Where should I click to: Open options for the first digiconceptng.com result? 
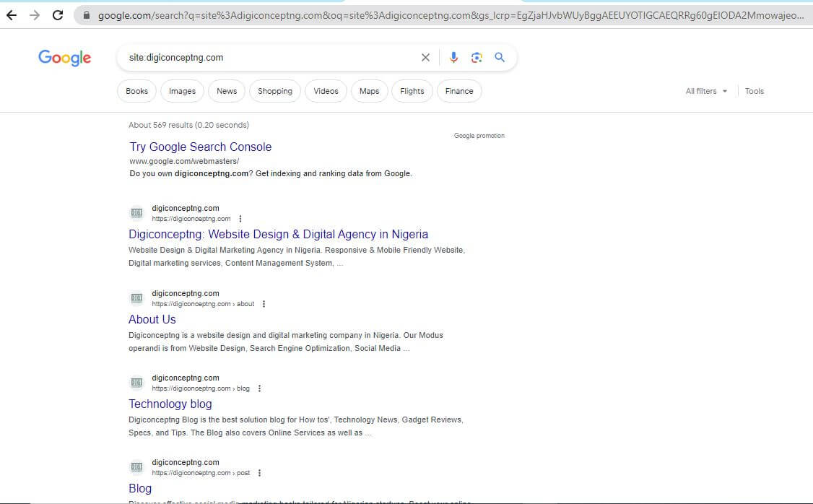pyautogui.click(x=240, y=218)
